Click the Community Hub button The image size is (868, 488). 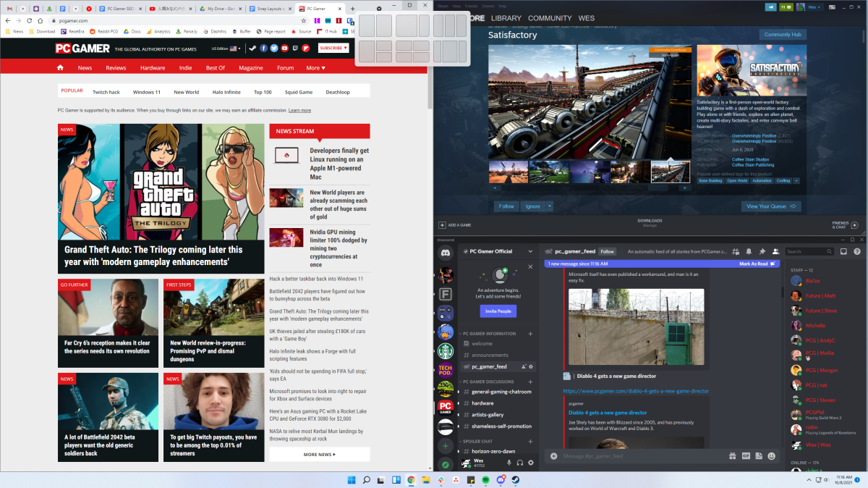coord(783,34)
